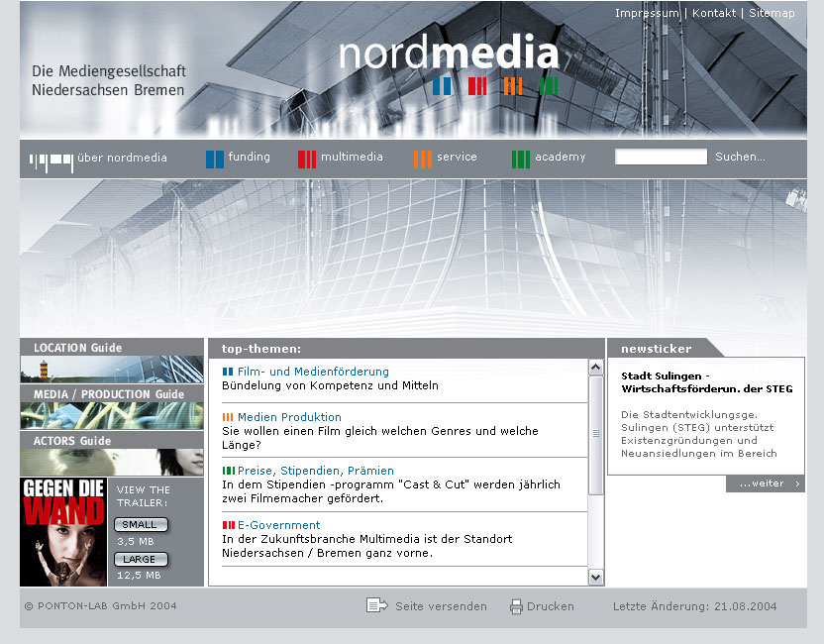
Task: Click the Gegen die Wand movie poster
Action: (x=63, y=532)
